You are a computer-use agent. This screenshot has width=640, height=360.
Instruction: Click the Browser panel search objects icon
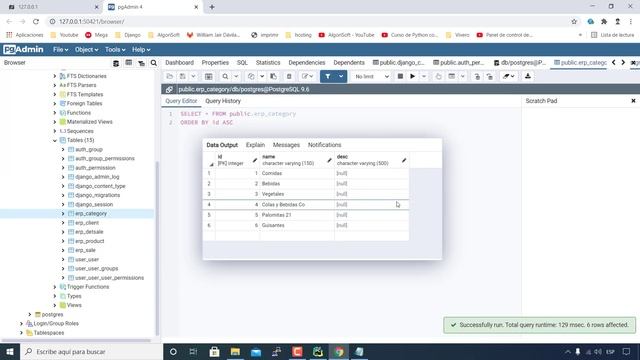(x=153, y=63)
